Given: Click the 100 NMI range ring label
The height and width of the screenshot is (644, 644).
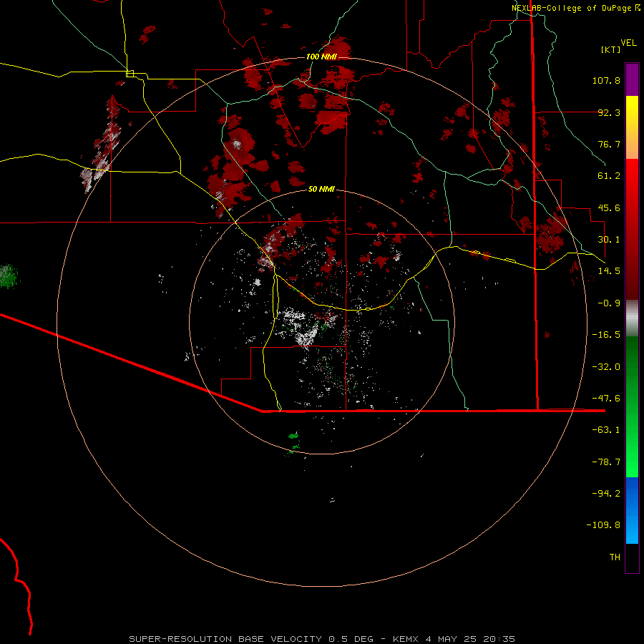Looking at the screenshot, I should point(321,57).
